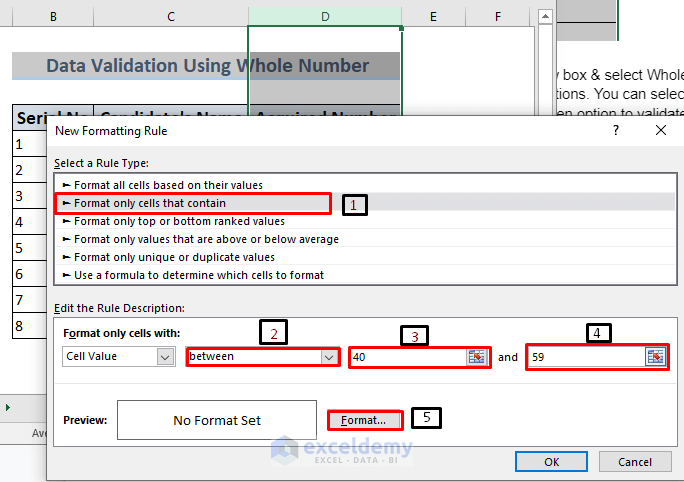
Task: Click Serial No cell with value 1
Action: (x=30, y=144)
